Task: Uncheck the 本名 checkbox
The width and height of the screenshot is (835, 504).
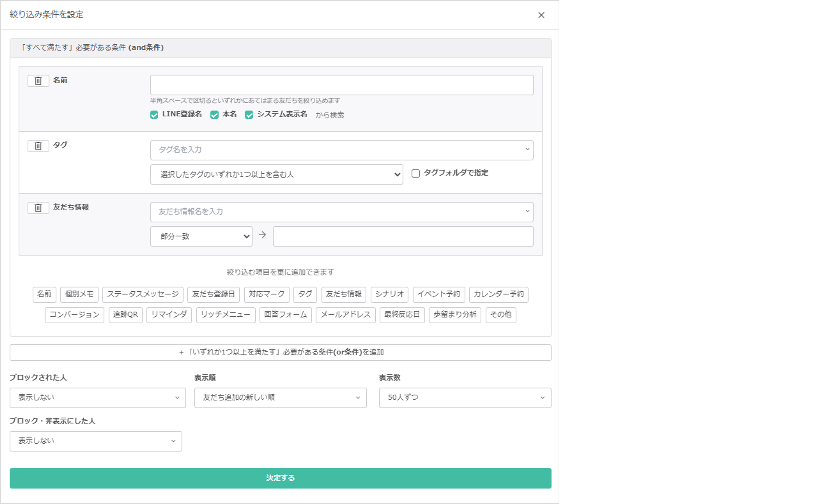Action: [214, 115]
